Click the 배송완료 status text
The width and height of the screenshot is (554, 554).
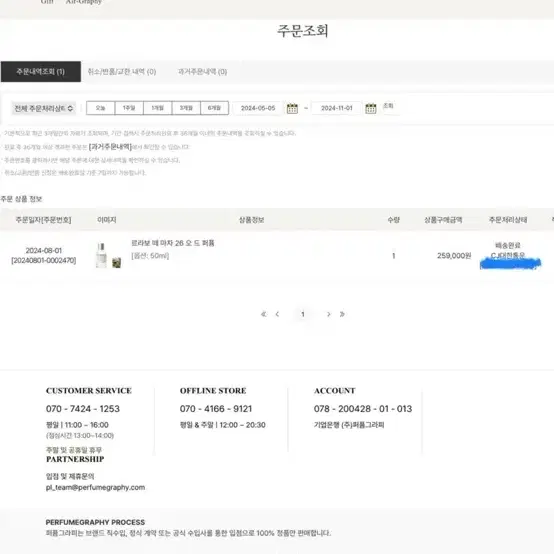pos(508,245)
